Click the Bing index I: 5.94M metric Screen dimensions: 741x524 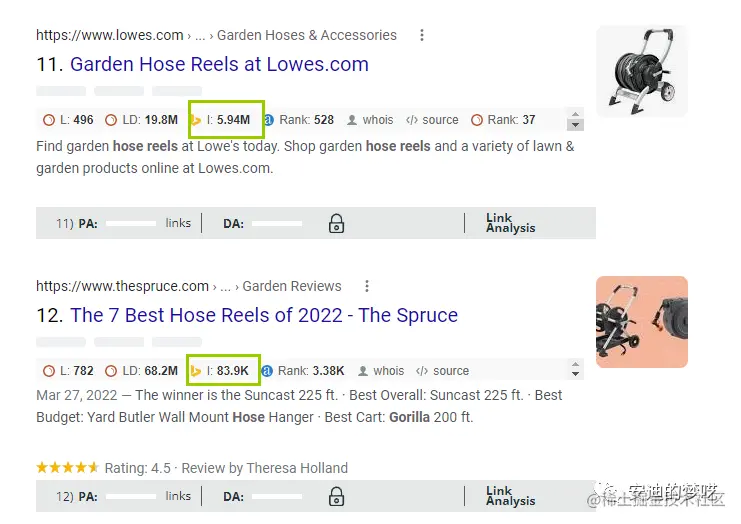(x=222, y=120)
